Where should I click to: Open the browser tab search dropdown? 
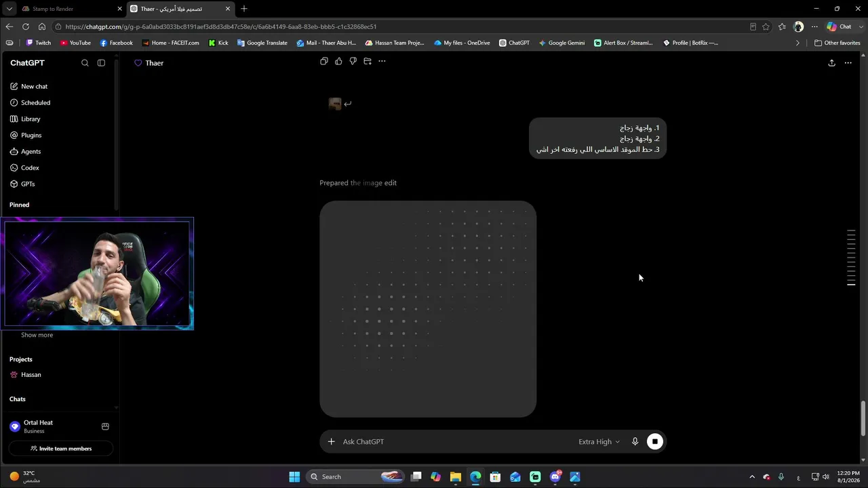[9, 9]
